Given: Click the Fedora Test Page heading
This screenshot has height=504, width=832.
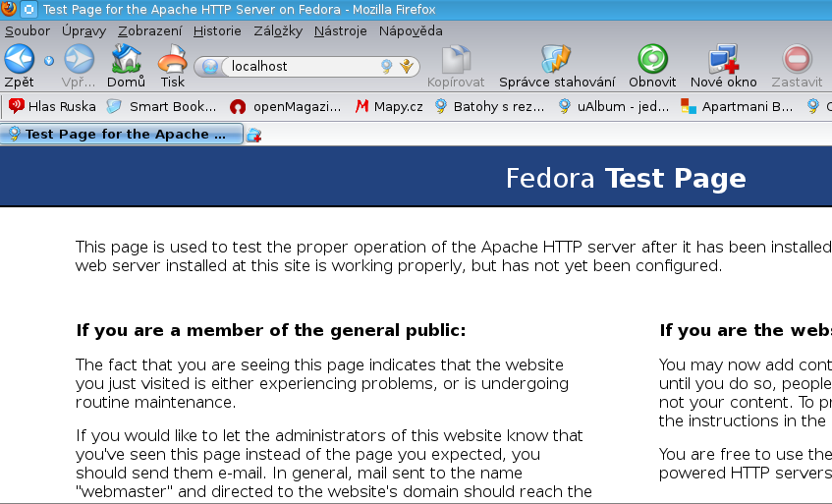Looking at the screenshot, I should [626, 178].
